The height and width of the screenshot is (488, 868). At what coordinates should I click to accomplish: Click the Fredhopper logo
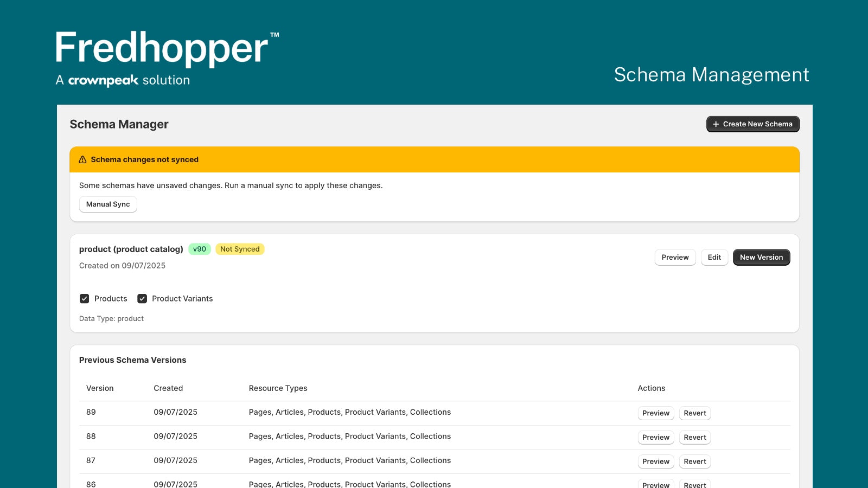(x=167, y=58)
